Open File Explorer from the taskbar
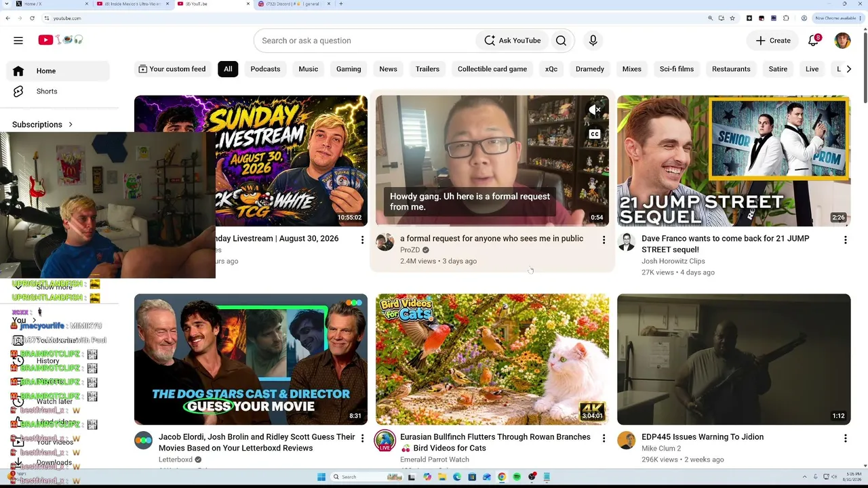The image size is (868, 488). pos(442,477)
